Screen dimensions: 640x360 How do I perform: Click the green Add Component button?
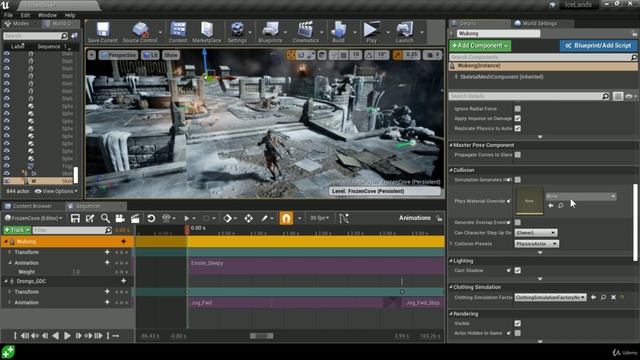(x=480, y=46)
